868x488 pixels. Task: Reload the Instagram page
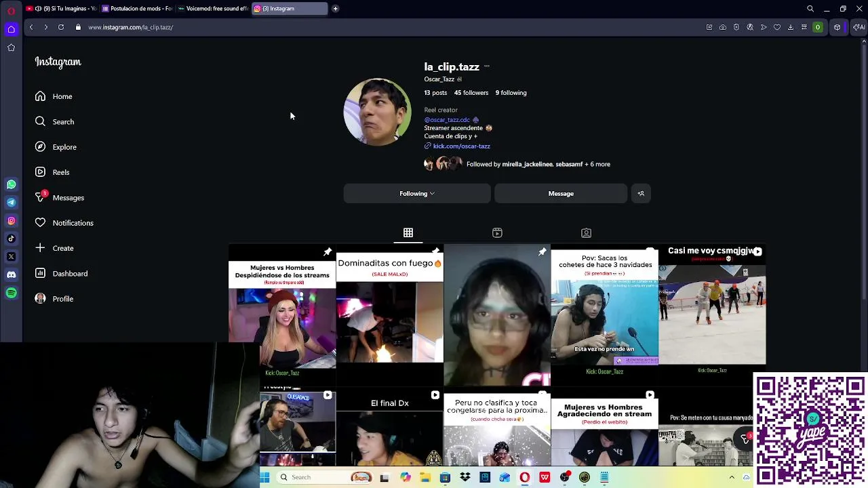pos(61,27)
